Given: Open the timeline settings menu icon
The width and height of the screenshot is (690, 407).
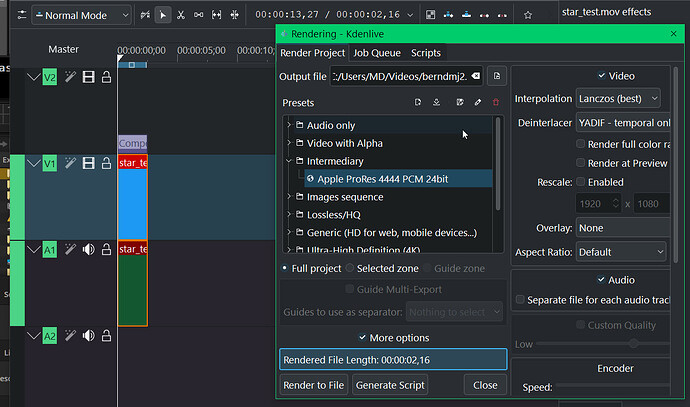Looking at the screenshot, I should click(x=22, y=15).
